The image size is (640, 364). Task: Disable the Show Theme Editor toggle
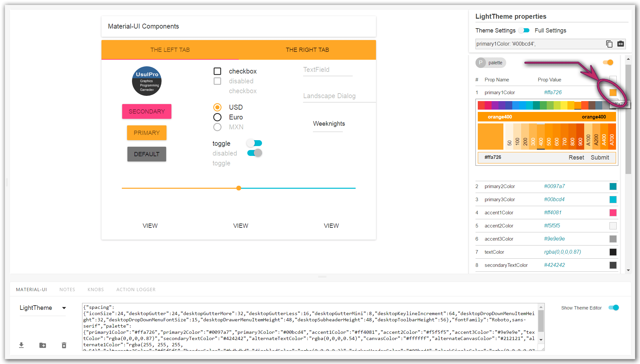click(x=613, y=308)
